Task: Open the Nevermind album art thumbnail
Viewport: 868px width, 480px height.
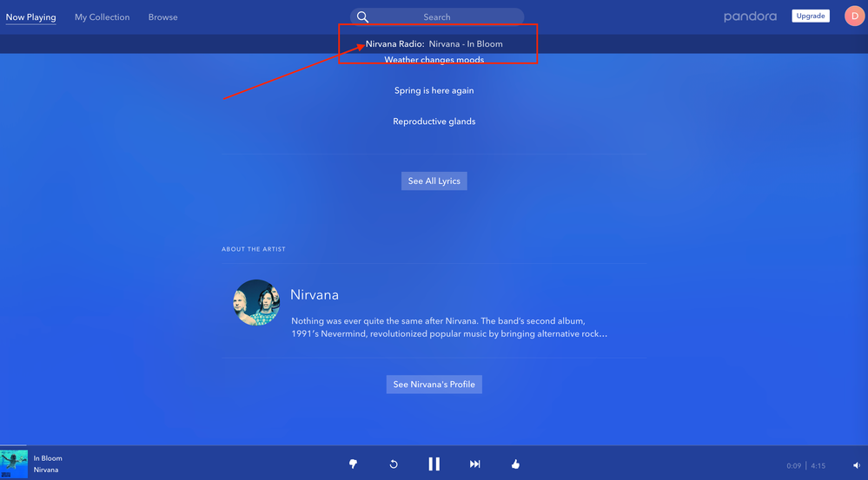Action: (x=14, y=464)
